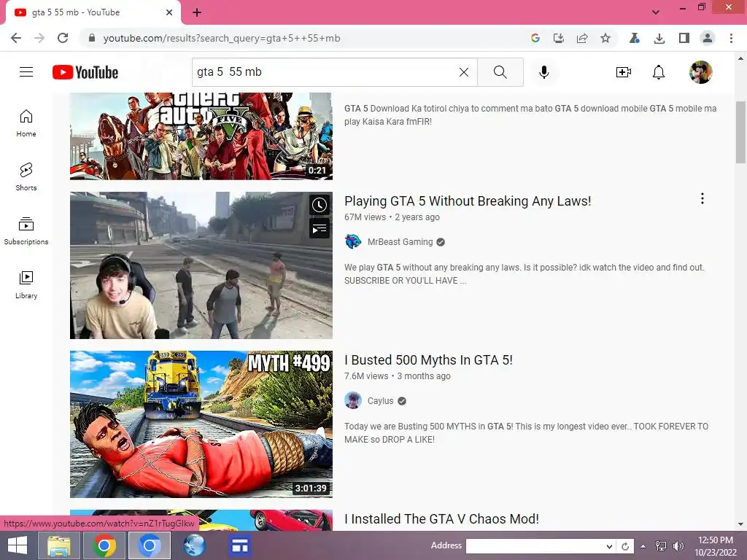Click the 7.6M views 3 months ago text
Viewport: 747px width, 560px height.
point(398,376)
